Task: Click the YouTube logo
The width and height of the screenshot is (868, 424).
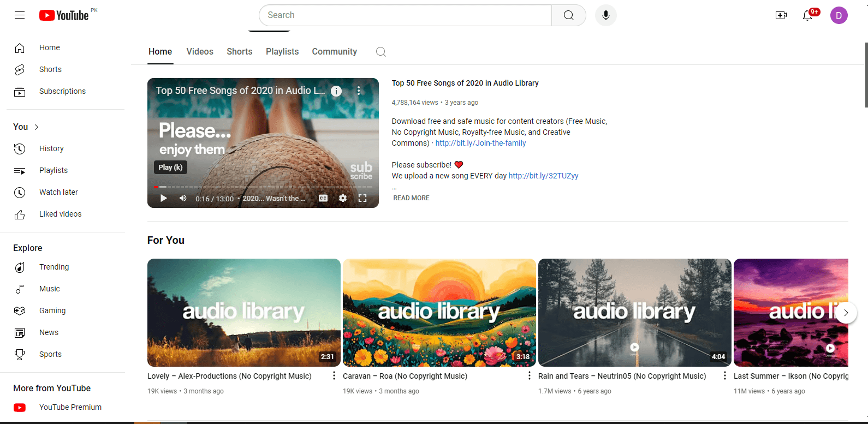Action: [64, 15]
